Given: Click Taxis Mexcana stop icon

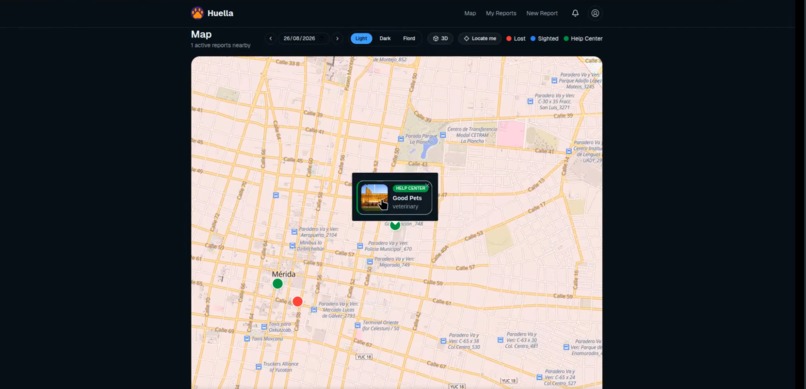Looking at the screenshot, I should pos(247,339).
